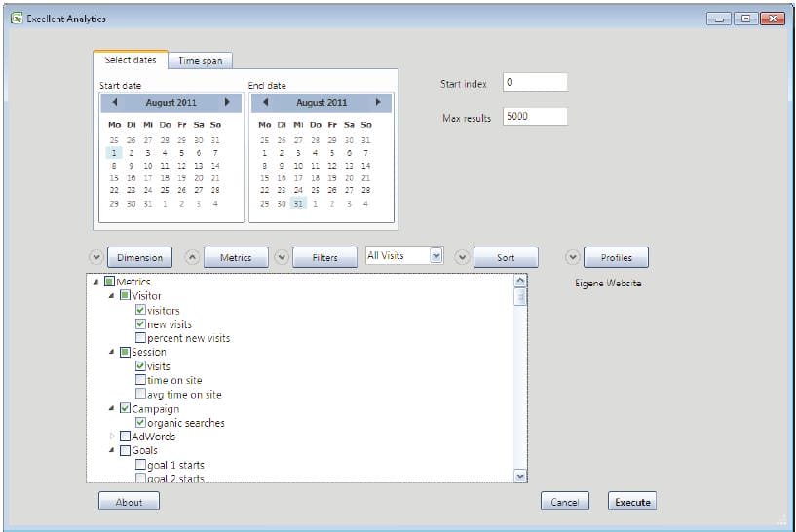Open the About dialog
This screenshot has height=532, width=796.
pos(129,502)
